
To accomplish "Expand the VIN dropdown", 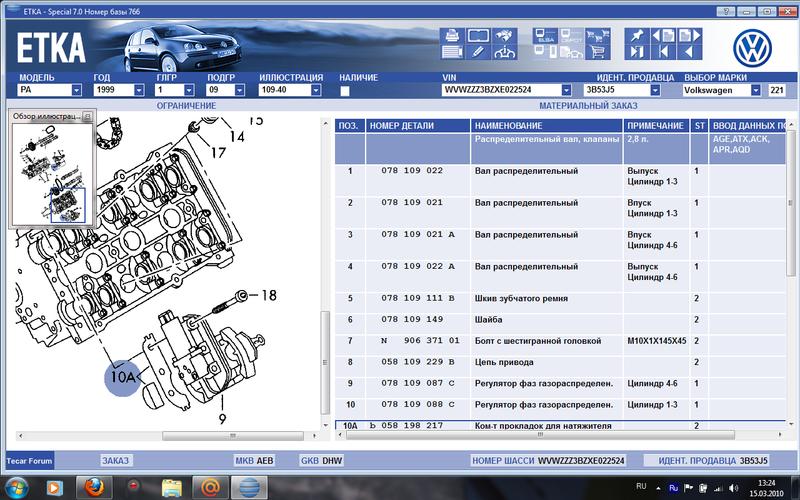I will (566, 90).
